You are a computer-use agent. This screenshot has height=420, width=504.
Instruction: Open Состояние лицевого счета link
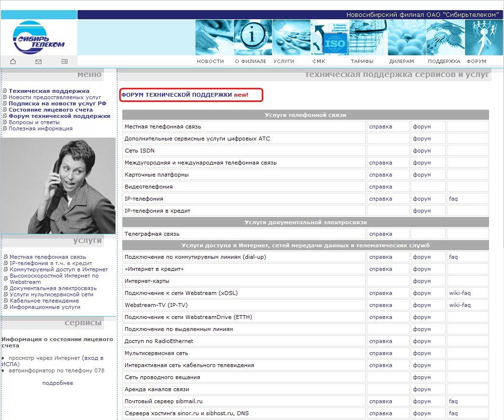coord(51,110)
